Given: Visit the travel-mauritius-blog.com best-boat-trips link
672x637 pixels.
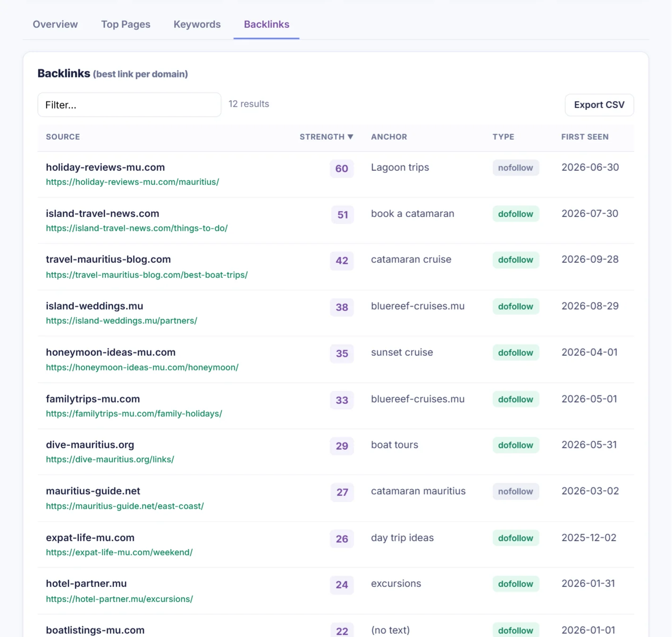Looking at the screenshot, I should tap(147, 275).
